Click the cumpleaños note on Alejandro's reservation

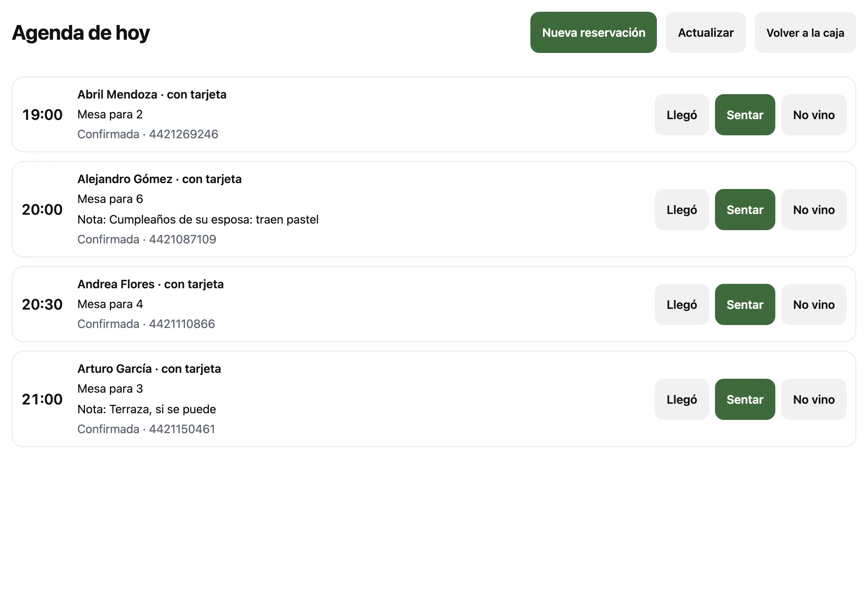point(198,219)
